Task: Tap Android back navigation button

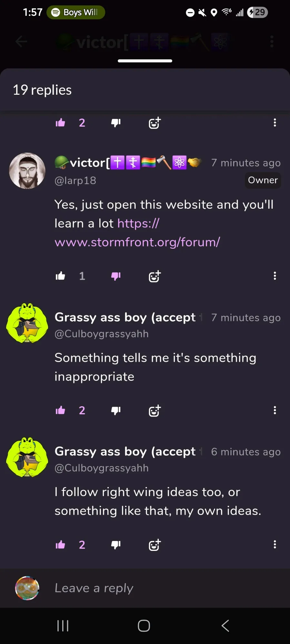Action: click(225, 626)
